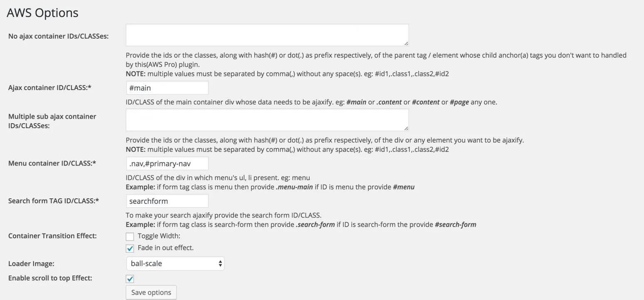Enable the Toggle Width checkbox
The width and height of the screenshot is (644, 300).
click(x=130, y=237)
